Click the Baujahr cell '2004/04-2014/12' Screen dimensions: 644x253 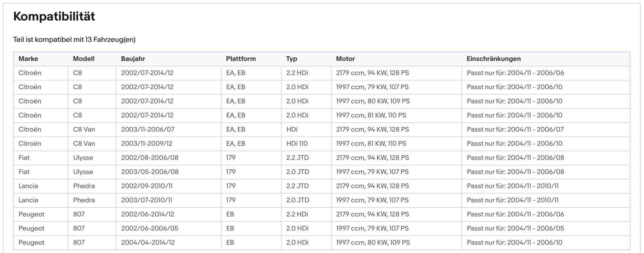[x=148, y=242]
